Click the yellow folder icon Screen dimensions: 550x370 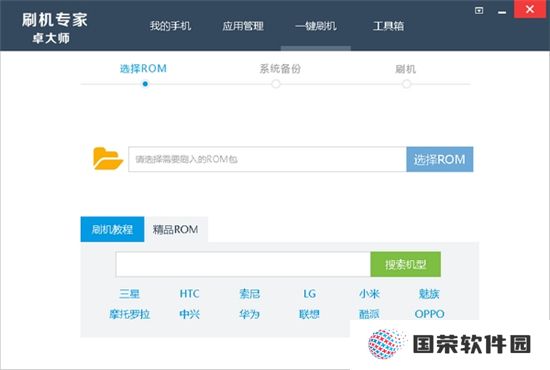point(108,159)
